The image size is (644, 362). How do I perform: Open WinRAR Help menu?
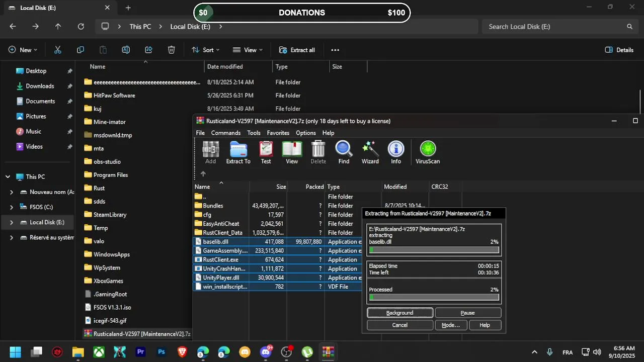[328, 133]
